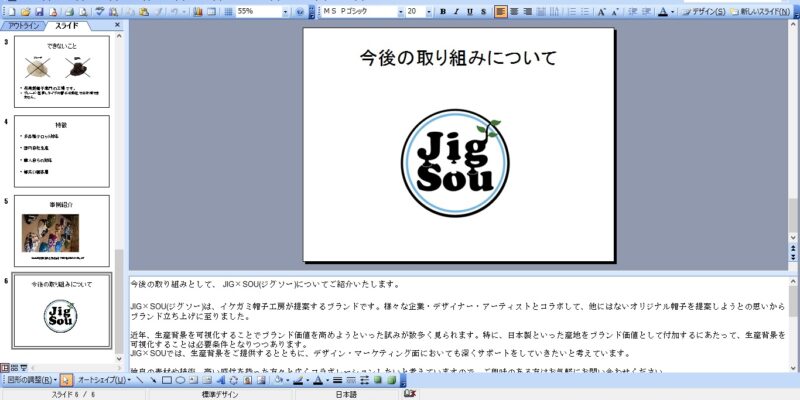The image size is (800, 400).
Task: Insert a table using the table icon
Action: point(211,12)
